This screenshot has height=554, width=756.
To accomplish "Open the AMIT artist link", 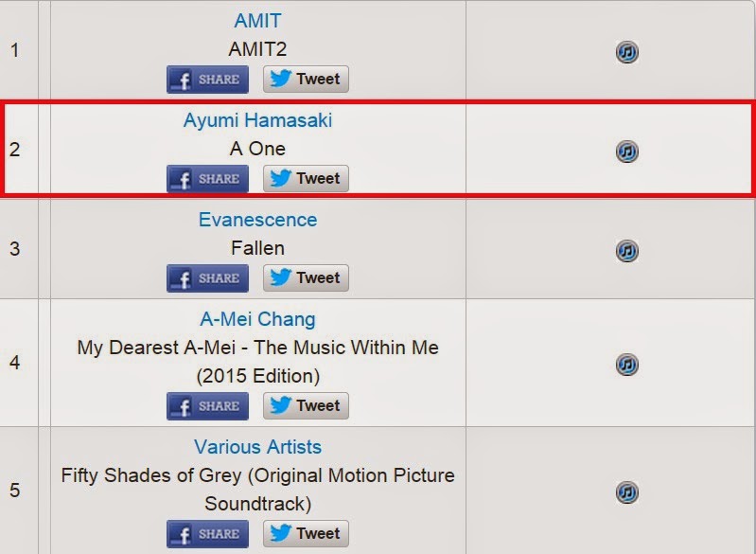I will pyautogui.click(x=257, y=21).
